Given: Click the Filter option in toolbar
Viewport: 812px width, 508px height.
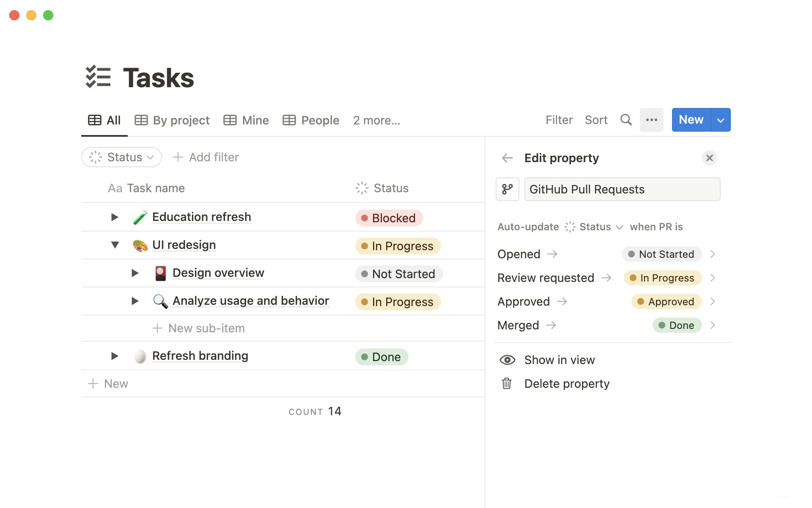Looking at the screenshot, I should pos(558,120).
